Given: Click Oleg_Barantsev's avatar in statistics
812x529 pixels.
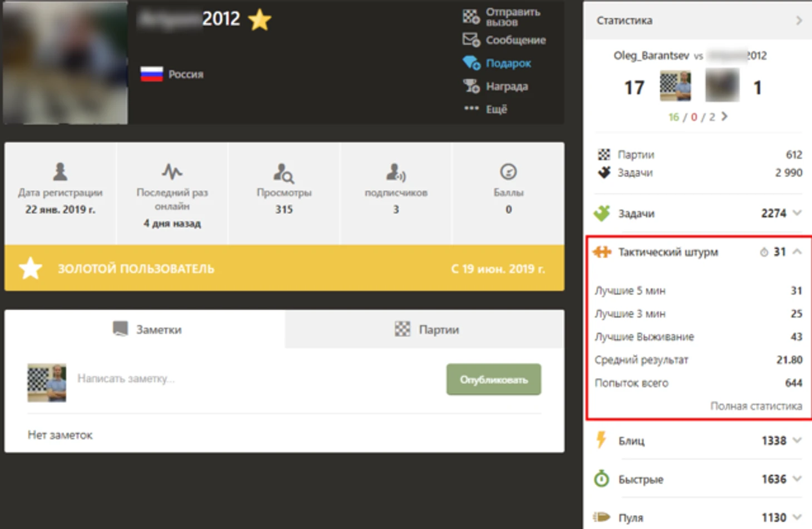Looking at the screenshot, I should tap(675, 86).
